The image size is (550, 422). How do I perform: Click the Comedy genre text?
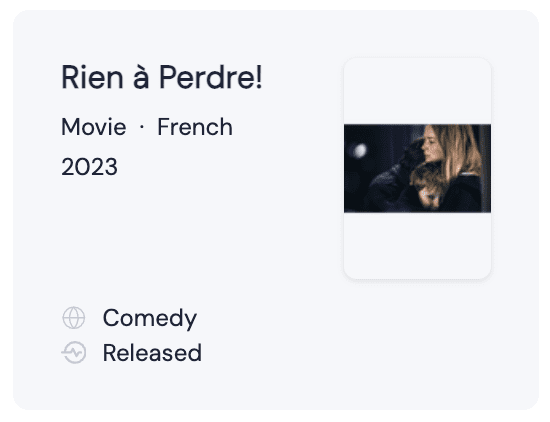pos(150,319)
